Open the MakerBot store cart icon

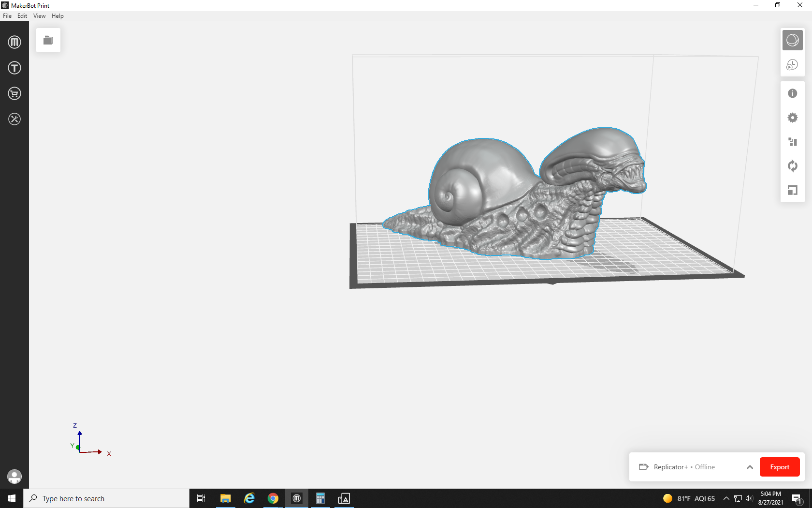tap(14, 93)
